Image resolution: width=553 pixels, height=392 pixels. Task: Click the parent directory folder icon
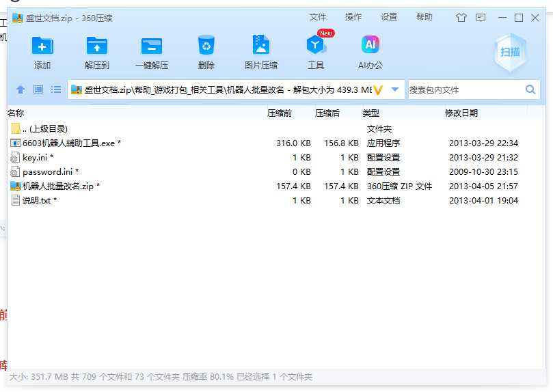pyautogui.click(x=16, y=128)
